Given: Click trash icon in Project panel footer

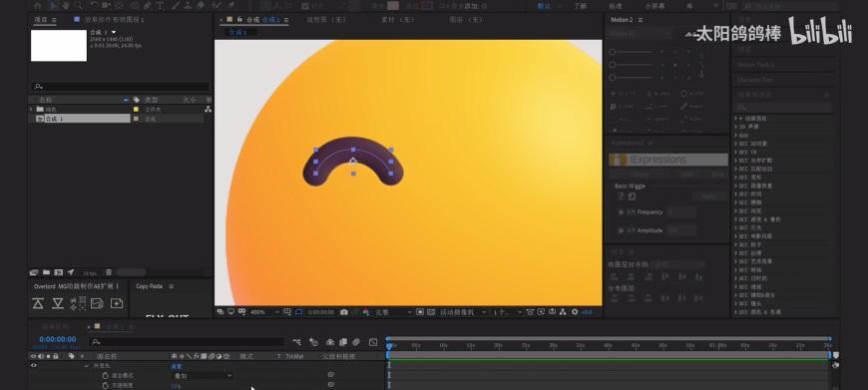Looking at the screenshot, I should pyautogui.click(x=109, y=272).
